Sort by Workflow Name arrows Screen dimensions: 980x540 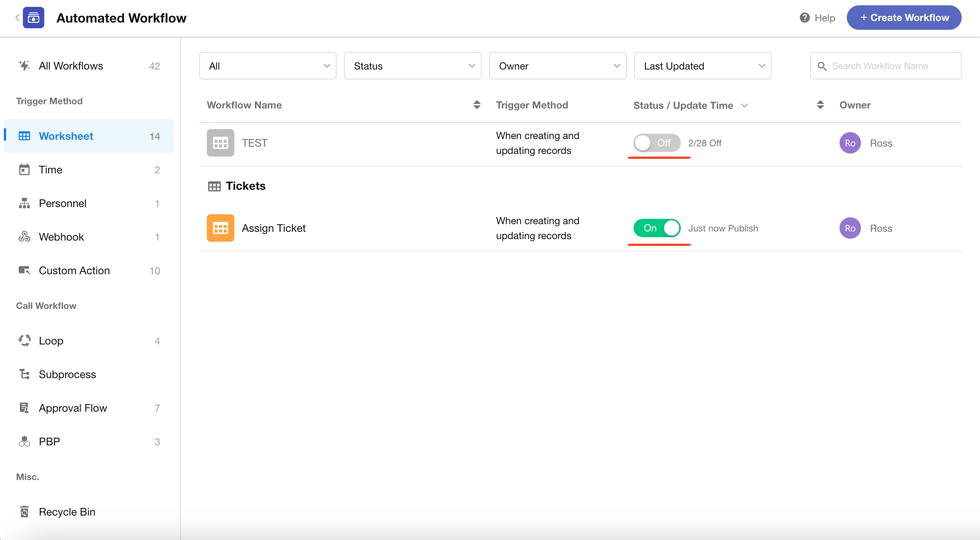pyautogui.click(x=477, y=105)
